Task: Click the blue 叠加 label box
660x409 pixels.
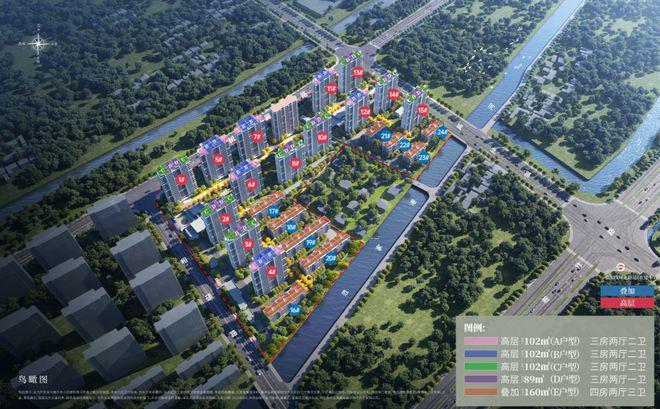Action: (x=627, y=291)
